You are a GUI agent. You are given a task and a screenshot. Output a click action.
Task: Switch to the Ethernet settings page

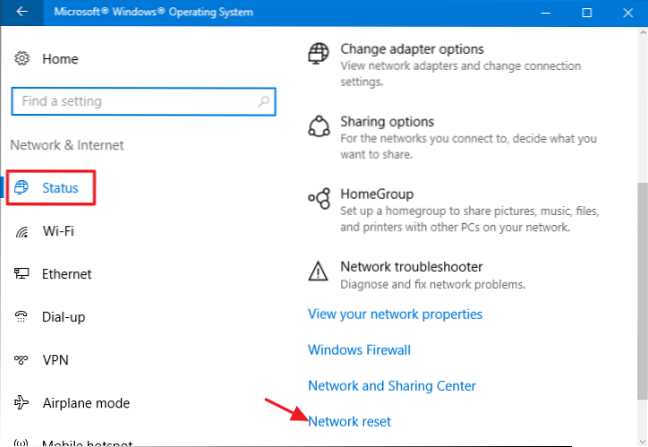point(67,274)
